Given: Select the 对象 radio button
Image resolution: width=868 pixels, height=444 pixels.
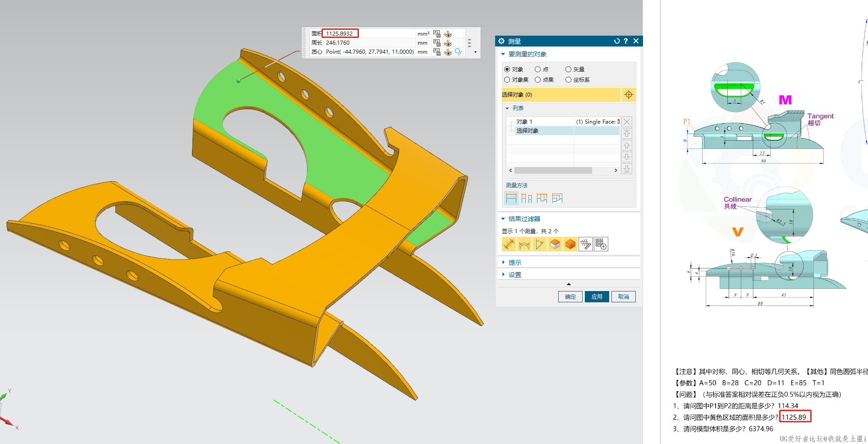Looking at the screenshot, I should pos(507,69).
